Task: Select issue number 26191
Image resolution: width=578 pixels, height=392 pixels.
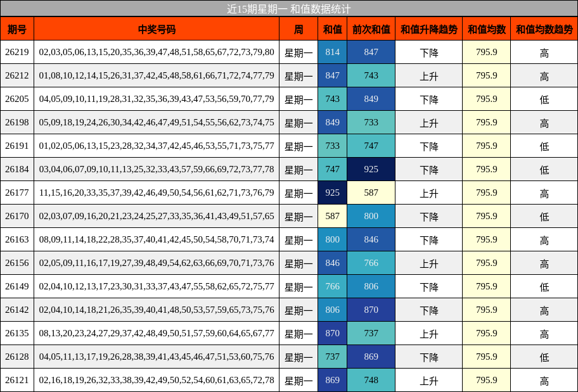Action: 17,146
